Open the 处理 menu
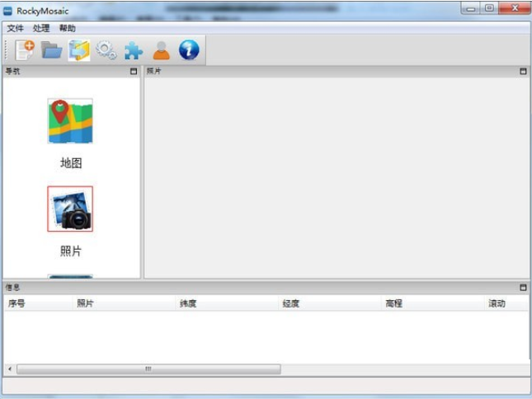The height and width of the screenshot is (399, 532). pyautogui.click(x=41, y=28)
